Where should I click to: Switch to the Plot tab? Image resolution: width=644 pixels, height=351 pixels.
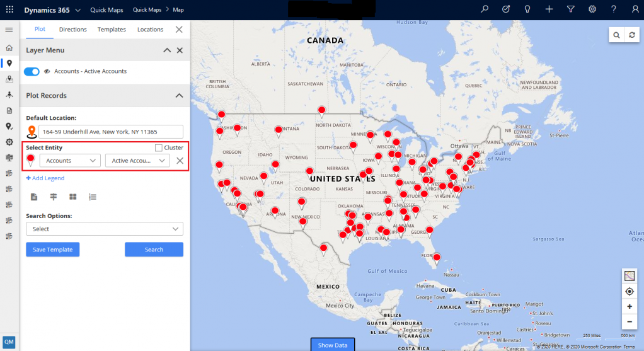coord(40,29)
